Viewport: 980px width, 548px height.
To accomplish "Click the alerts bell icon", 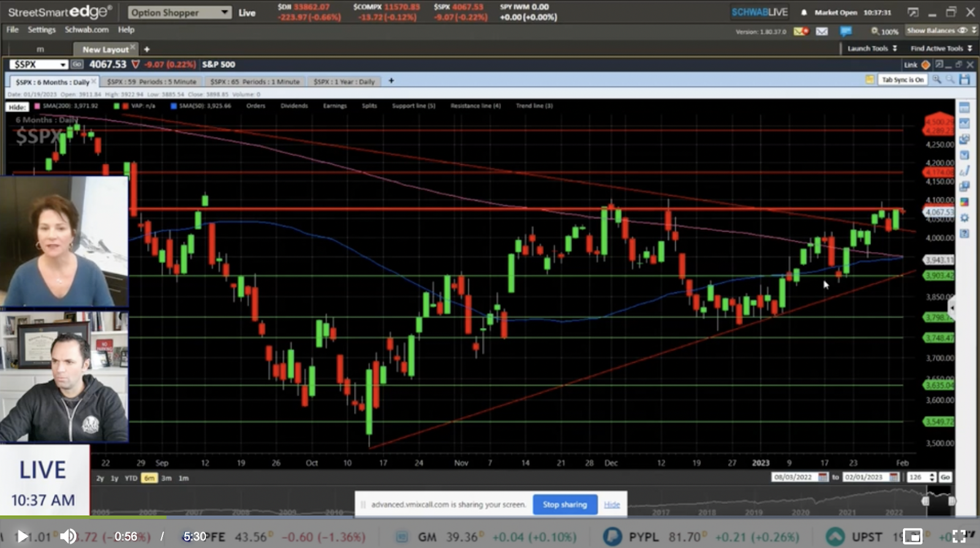I will [804, 12].
